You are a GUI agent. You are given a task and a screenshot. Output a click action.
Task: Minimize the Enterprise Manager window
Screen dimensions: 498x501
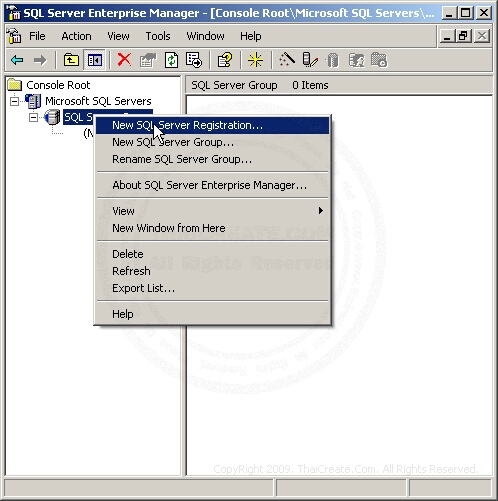tap(449, 13)
